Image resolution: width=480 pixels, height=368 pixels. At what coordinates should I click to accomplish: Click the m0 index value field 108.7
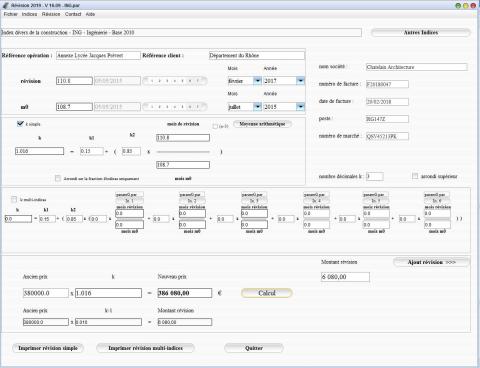click(x=74, y=107)
